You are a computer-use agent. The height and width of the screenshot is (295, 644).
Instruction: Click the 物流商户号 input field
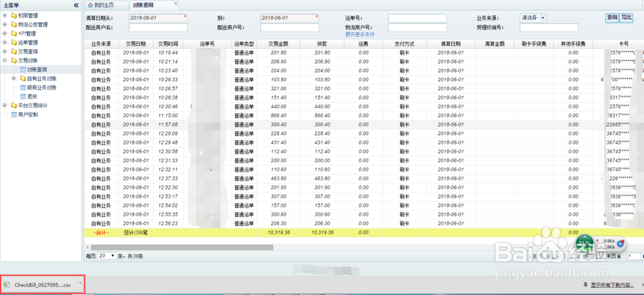(x=417, y=28)
